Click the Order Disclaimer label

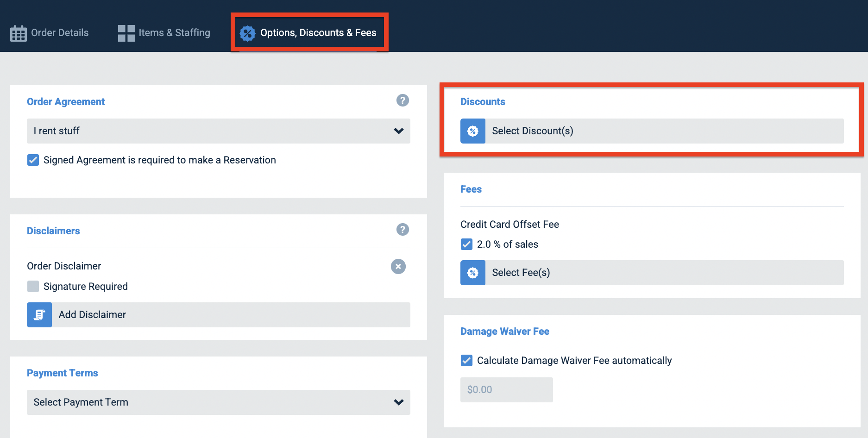pyautogui.click(x=64, y=266)
